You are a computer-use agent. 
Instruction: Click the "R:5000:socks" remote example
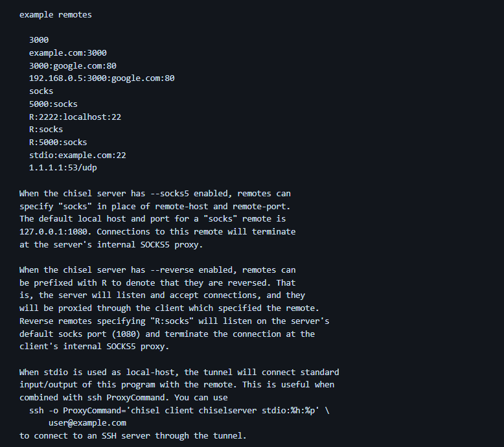pos(58,143)
